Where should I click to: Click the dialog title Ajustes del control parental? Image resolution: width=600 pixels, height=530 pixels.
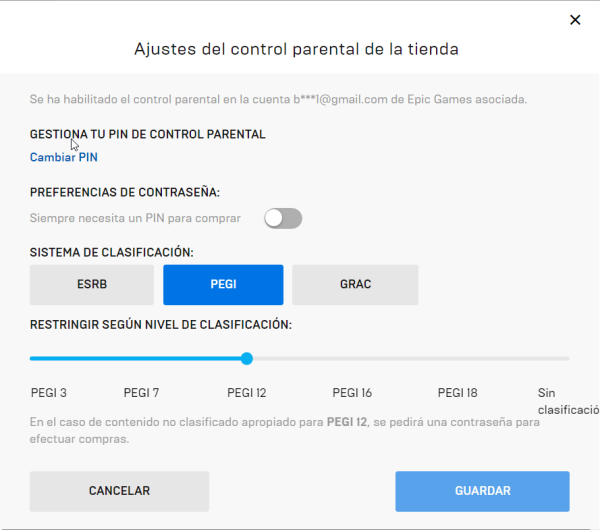(296, 48)
